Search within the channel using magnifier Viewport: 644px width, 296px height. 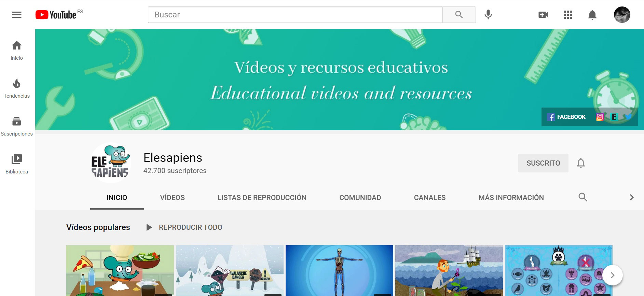click(583, 197)
